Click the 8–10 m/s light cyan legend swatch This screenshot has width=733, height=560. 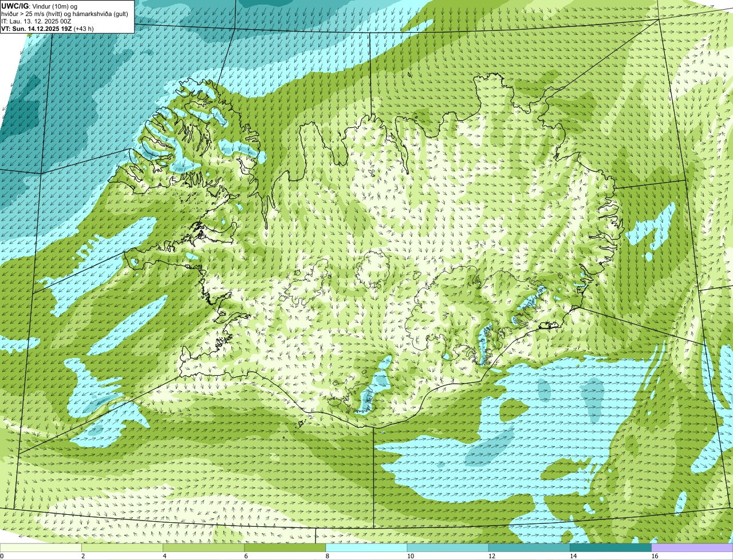[x=366, y=548]
